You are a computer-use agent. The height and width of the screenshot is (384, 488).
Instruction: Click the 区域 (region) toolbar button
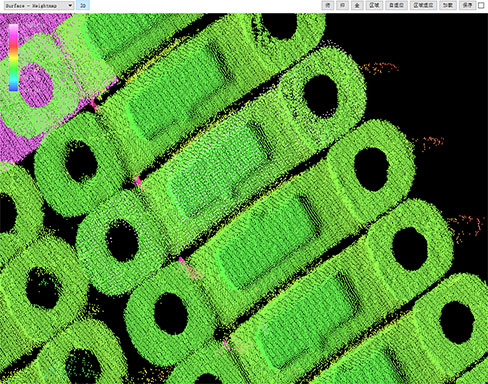click(374, 5)
